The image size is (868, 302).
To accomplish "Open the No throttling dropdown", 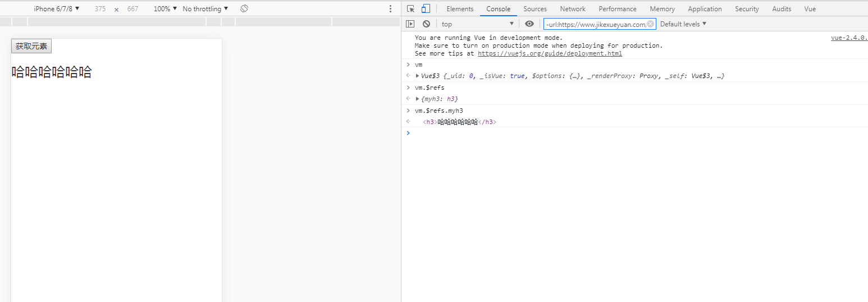I will [x=205, y=8].
